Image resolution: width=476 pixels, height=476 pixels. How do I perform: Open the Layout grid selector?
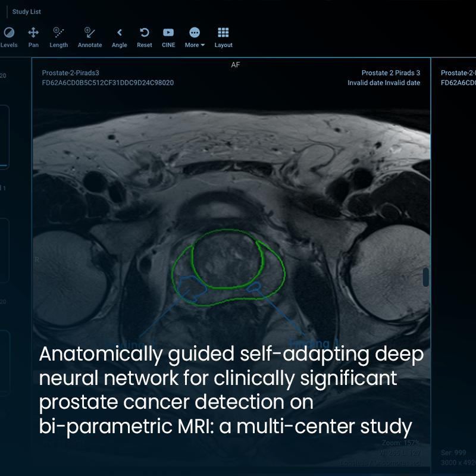coord(223,35)
